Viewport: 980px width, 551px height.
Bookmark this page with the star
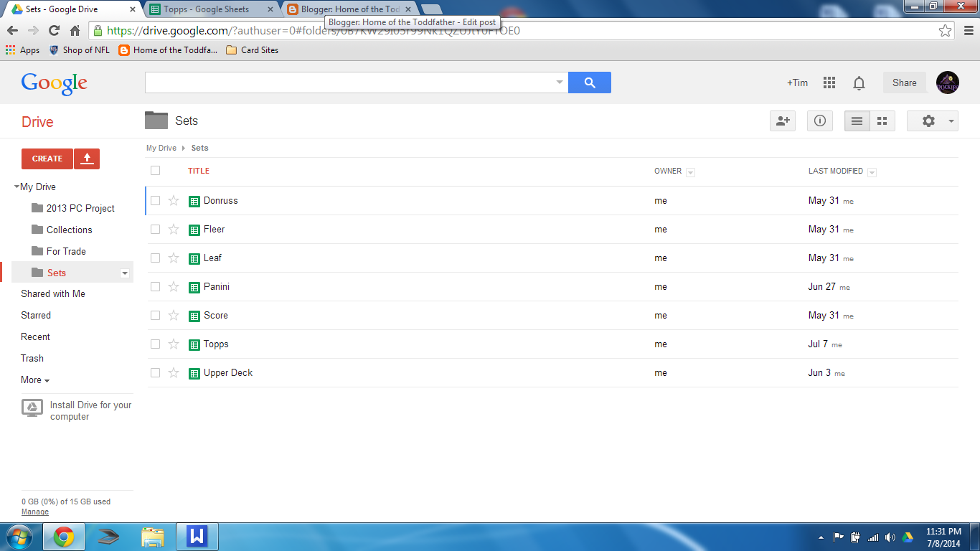tap(946, 31)
